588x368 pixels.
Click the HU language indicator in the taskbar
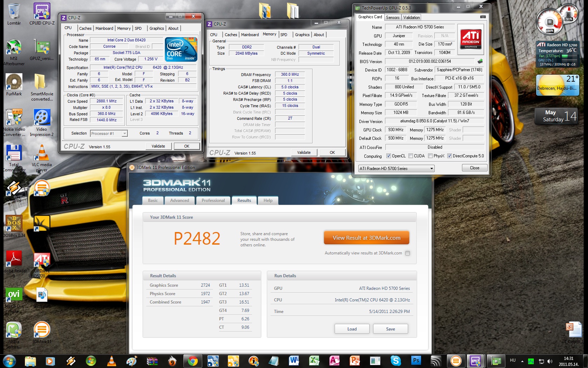click(513, 360)
